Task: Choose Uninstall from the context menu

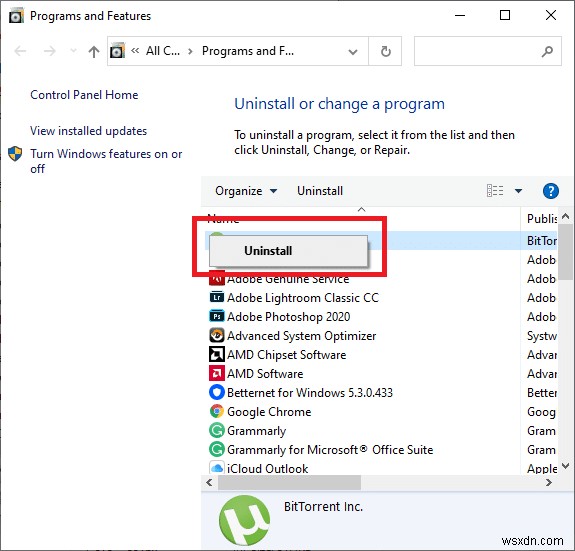Action: (x=288, y=251)
